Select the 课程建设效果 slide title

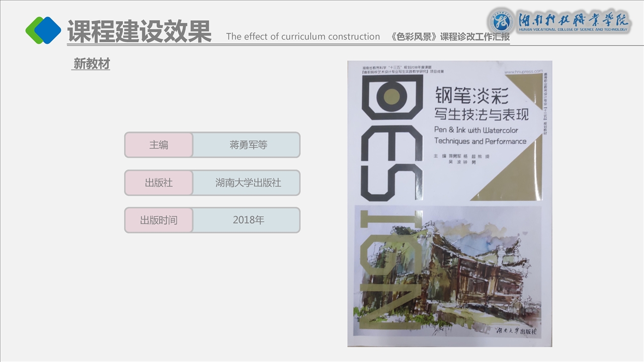pyautogui.click(x=139, y=31)
